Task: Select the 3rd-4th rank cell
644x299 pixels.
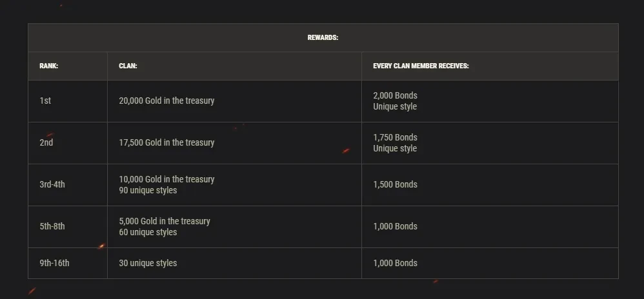Action: click(x=52, y=184)
